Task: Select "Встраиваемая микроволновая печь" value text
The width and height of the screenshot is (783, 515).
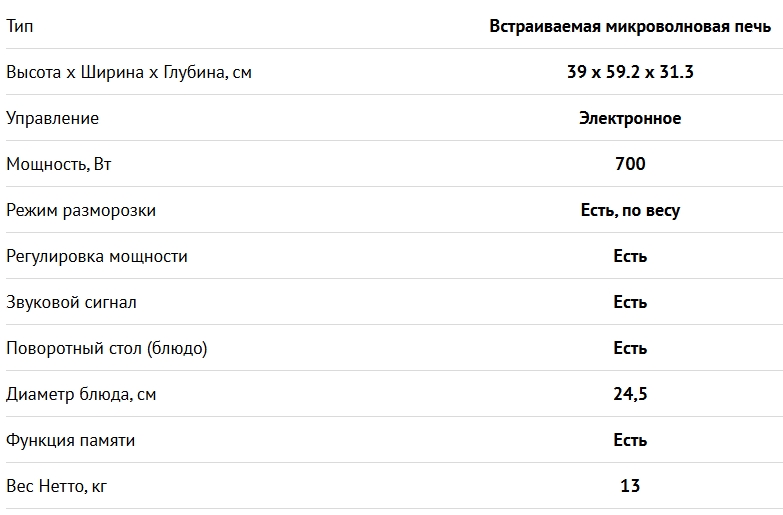Action: coord(630,26)
